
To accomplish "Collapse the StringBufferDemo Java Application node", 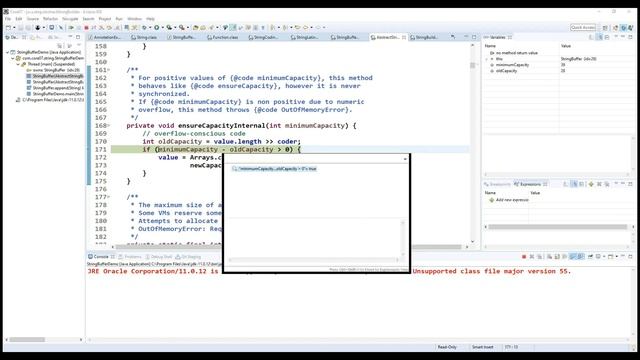I will pyautogui.click(x=7, y=52).
